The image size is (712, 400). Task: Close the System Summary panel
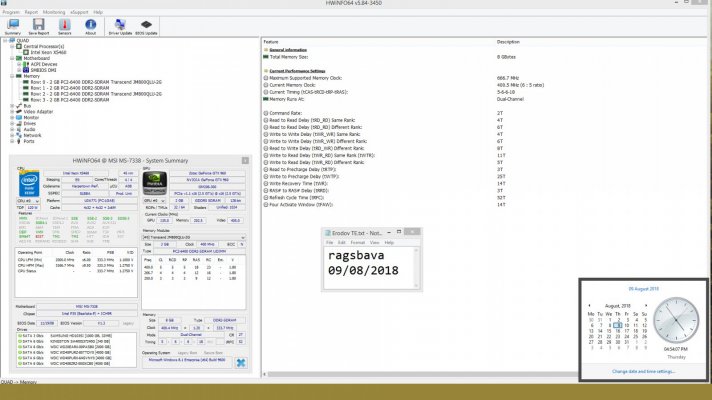coord(245,161)
